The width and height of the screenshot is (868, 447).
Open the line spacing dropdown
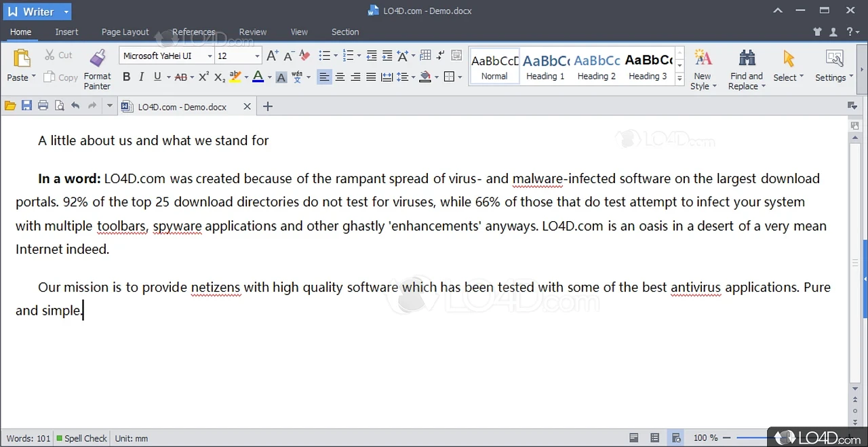pyautogui.click(x=413, y=77)
